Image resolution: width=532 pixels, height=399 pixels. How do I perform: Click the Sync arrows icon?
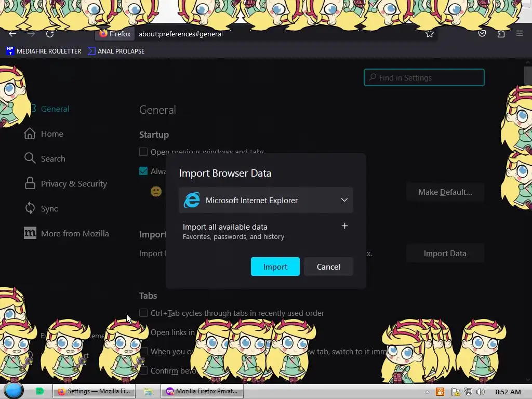click(30, 208)
